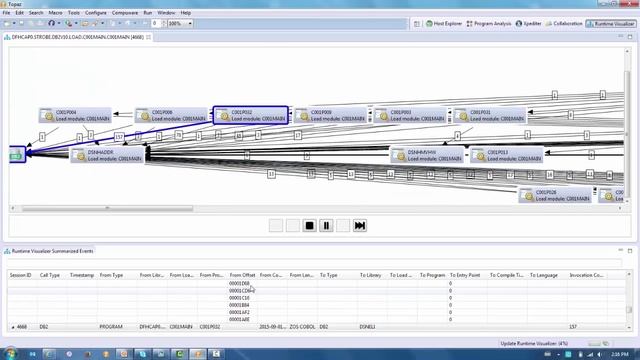Screen dimensions: 640x360
Task: Open the File menu
Action: pyautogui.click(x=6, y=13)
